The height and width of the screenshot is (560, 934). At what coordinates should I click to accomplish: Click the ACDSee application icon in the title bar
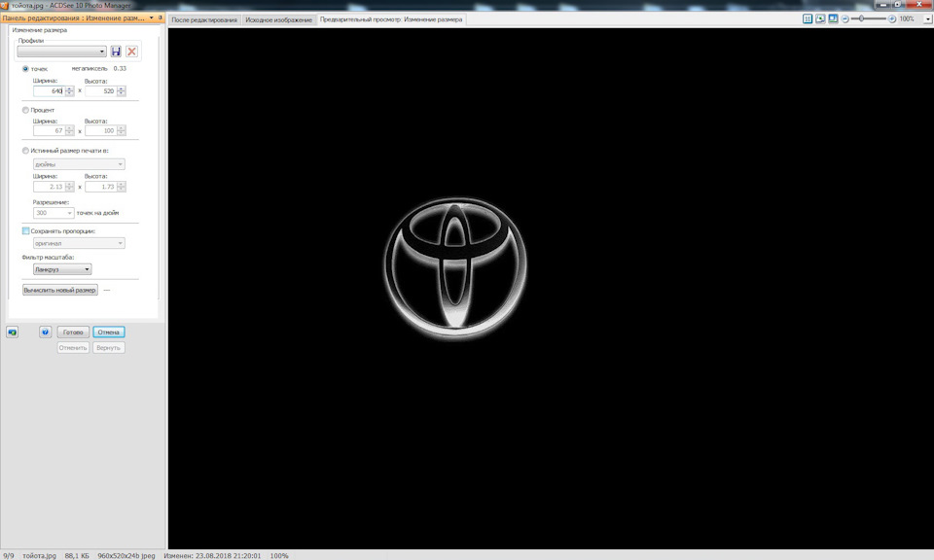coord(4,6)
